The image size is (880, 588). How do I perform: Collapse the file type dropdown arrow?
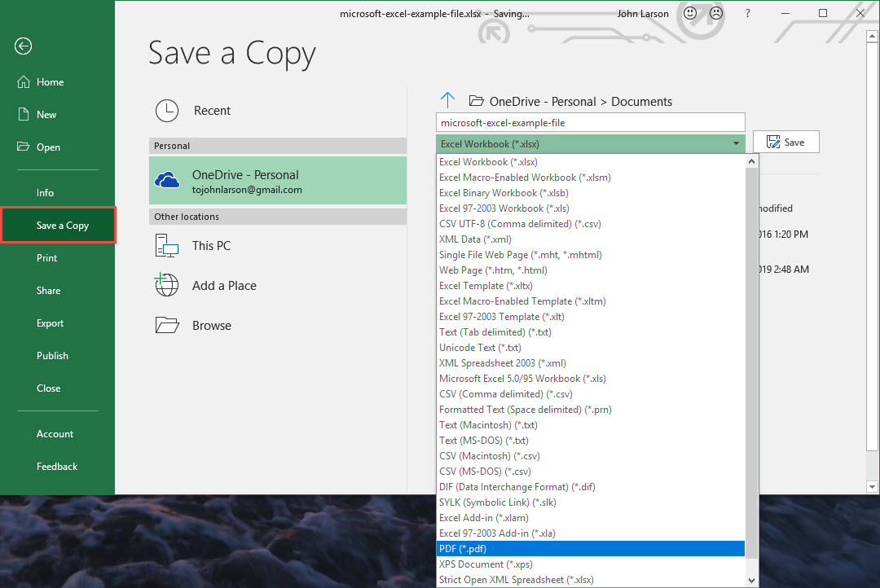pos(736,144)
